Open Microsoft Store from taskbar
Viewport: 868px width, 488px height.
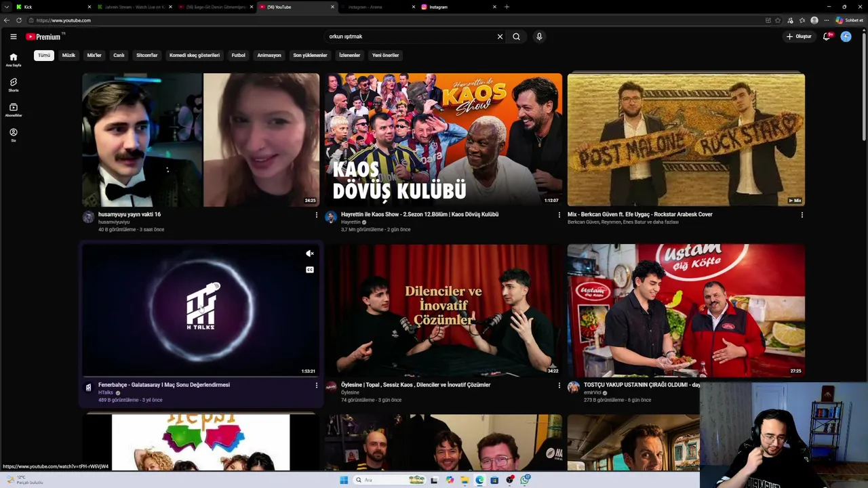point(494,480)
